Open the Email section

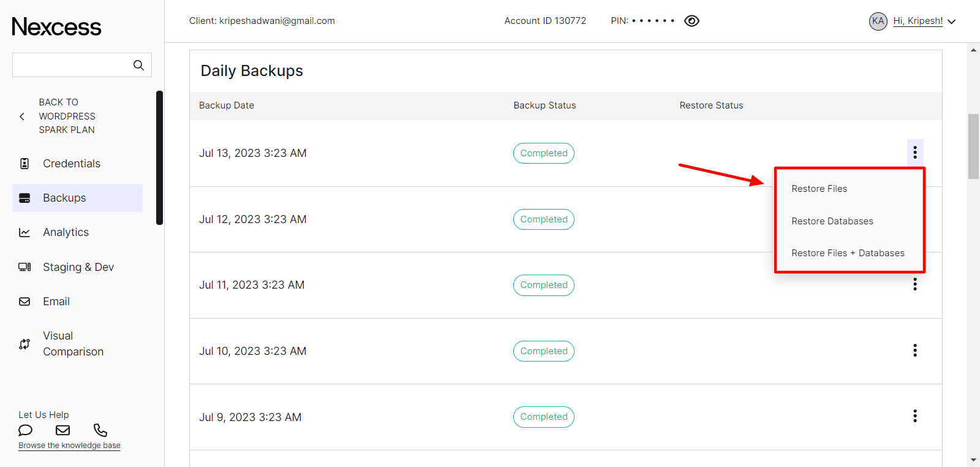coord(56,302)
